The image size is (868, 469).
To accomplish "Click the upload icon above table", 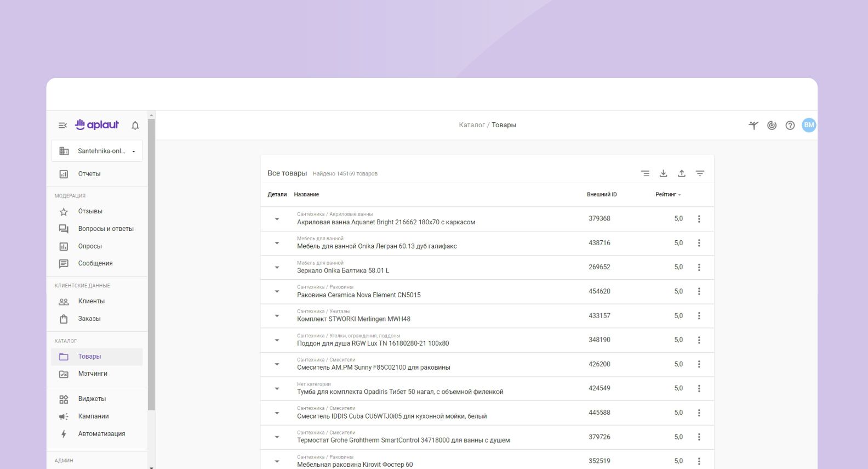I will click(681, 173).
